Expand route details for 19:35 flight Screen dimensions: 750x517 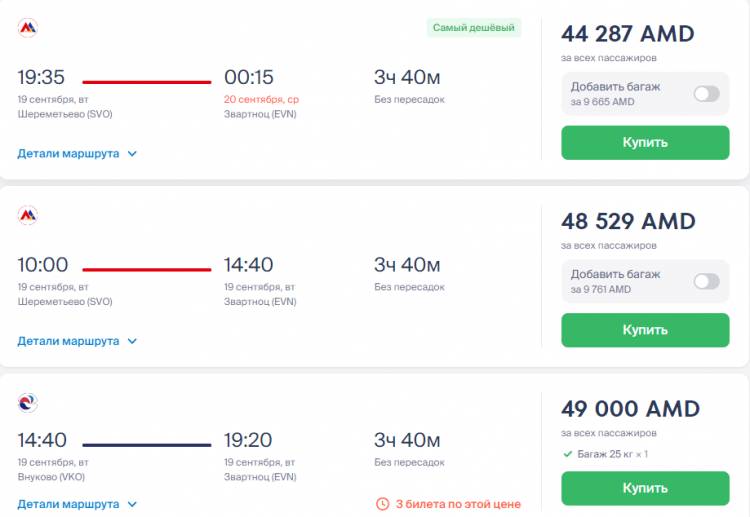click(x=77, y=154)
